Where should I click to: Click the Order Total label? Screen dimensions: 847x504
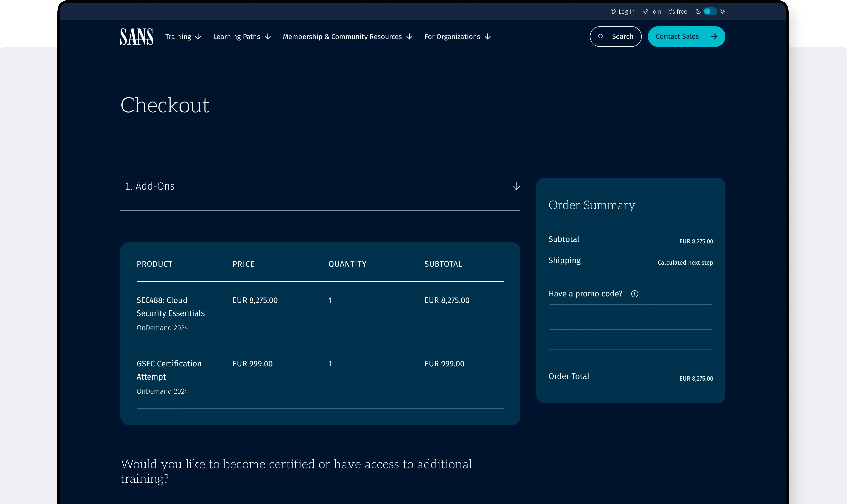click(569, 376)
